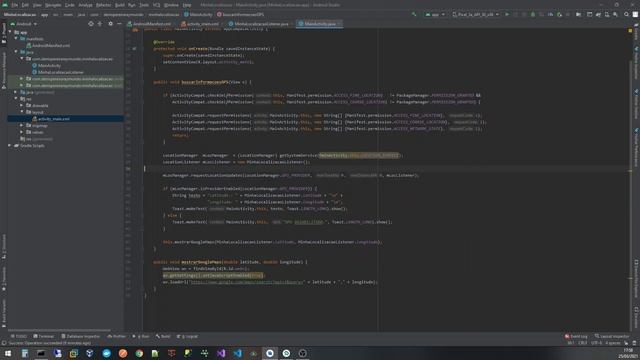Open the Logcat tool window
The height and width of the screenshot is (360, 640).
point(188,336)
